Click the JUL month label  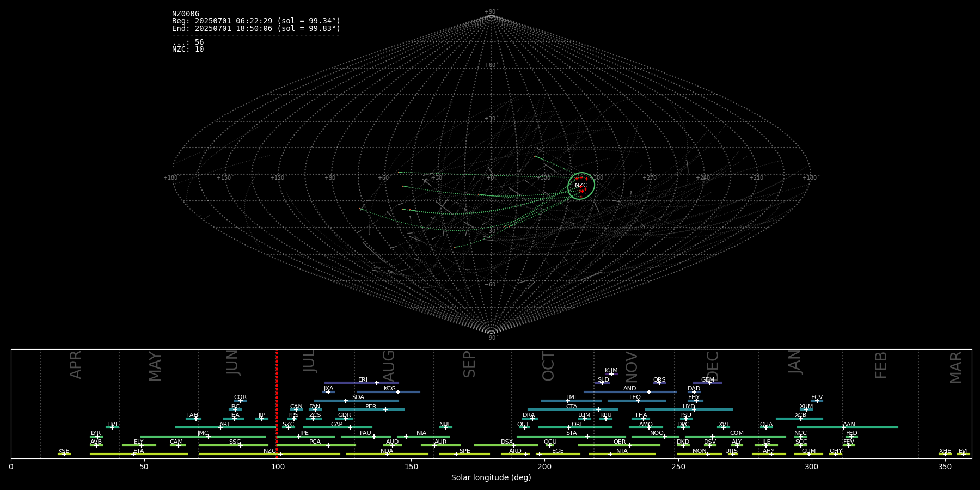[x=309, y=361]
